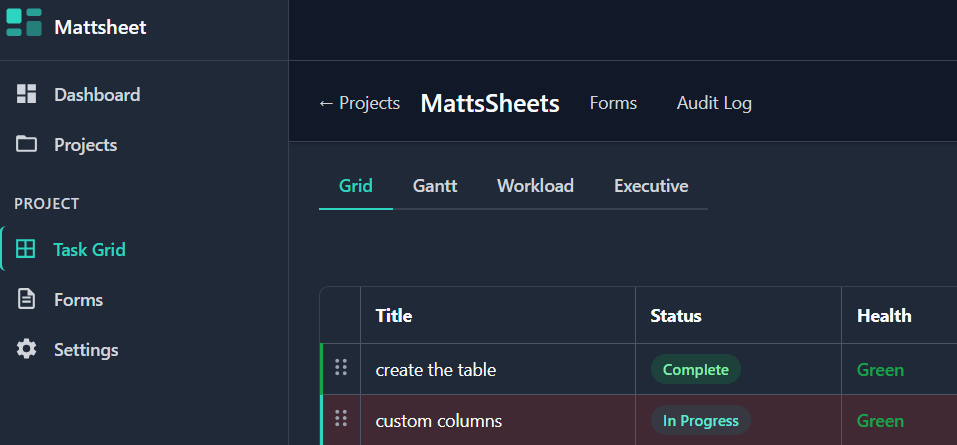Open the Forms label in the sidebar
The image size is (957, 445).
click(78, 300)
